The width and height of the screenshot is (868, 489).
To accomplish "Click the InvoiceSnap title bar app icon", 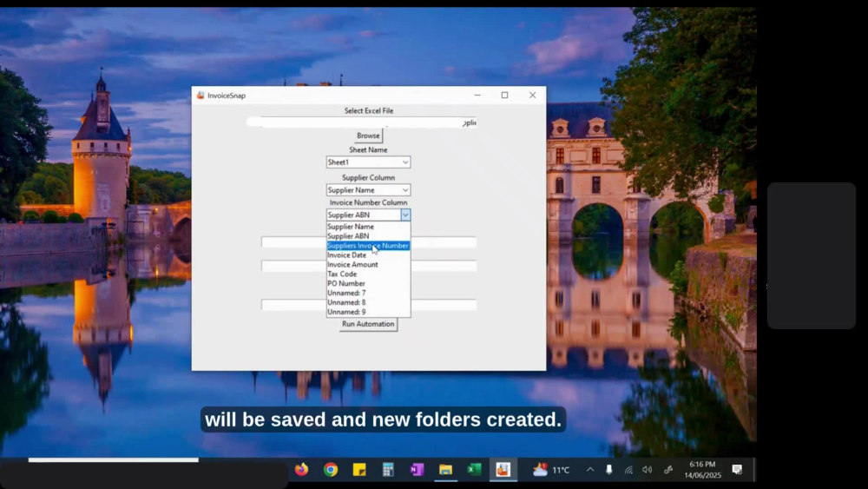I will point(201,96).
